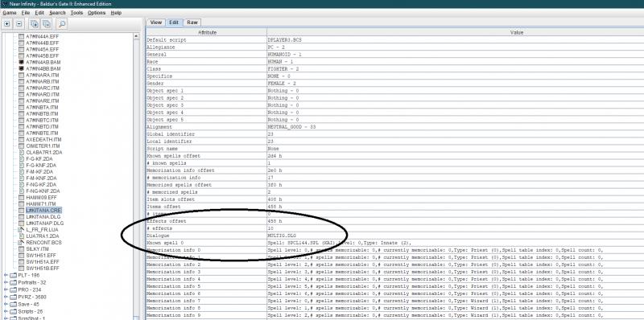Open the Options menu
The image size is (644, 320).
point(97,13)
